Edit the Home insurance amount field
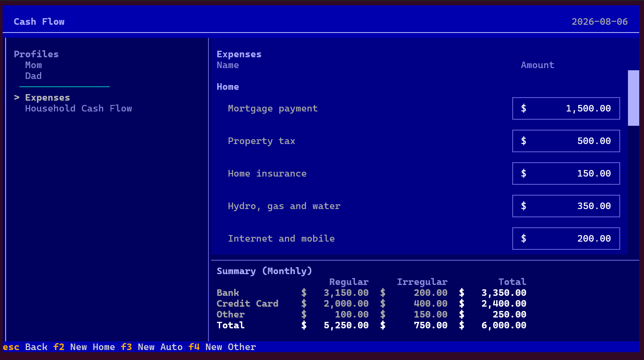Screen dimensions: 644x360 tap(566, 173)
